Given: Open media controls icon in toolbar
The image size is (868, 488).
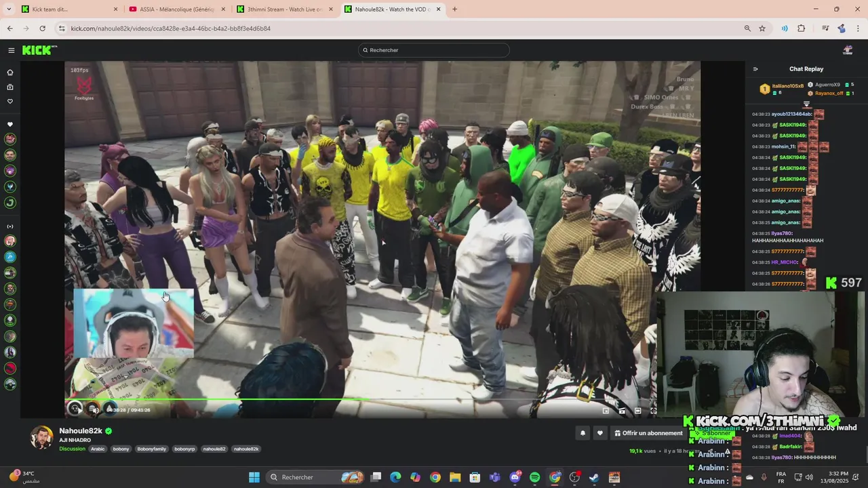Looking at the screenshot, I should [825, 28].
